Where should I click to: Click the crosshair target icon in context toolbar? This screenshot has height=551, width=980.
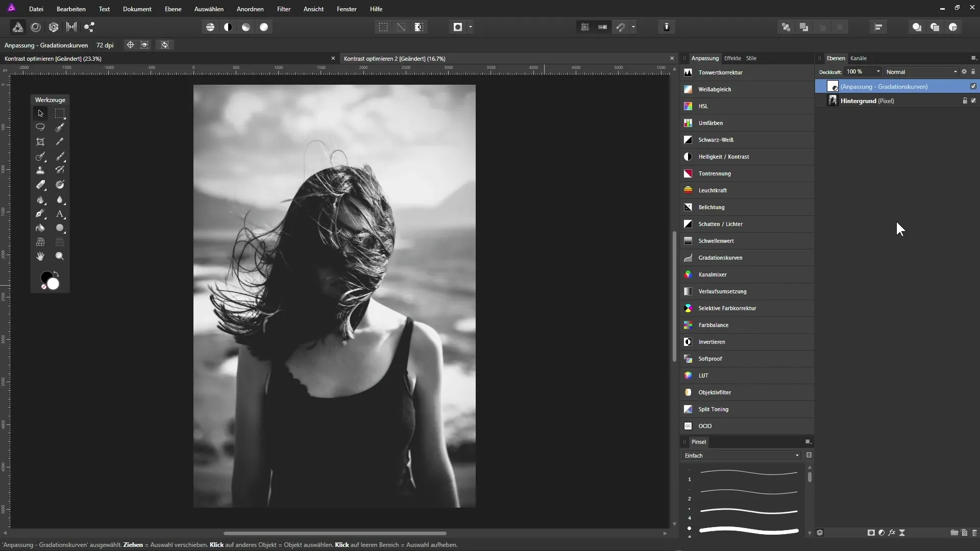click(x=130, y=45)
